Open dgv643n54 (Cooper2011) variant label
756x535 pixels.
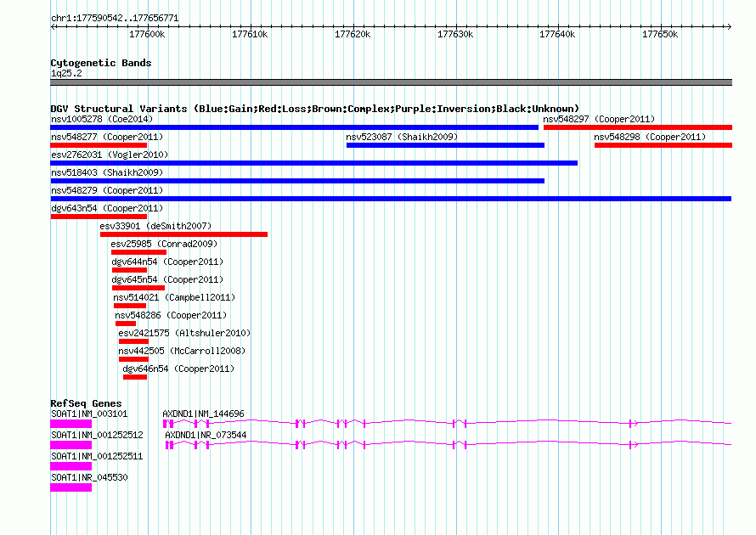(107, 208)
